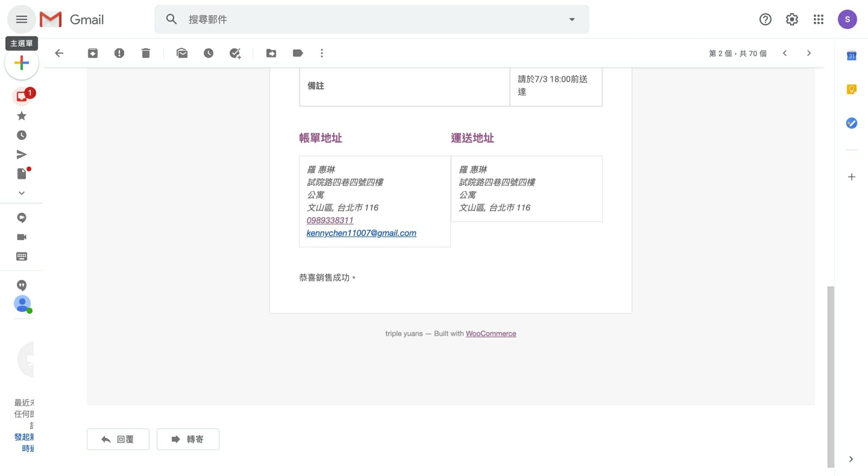Open the Sent mail section
The height and width of the screenshot is (476, 868).
point(22,154)
